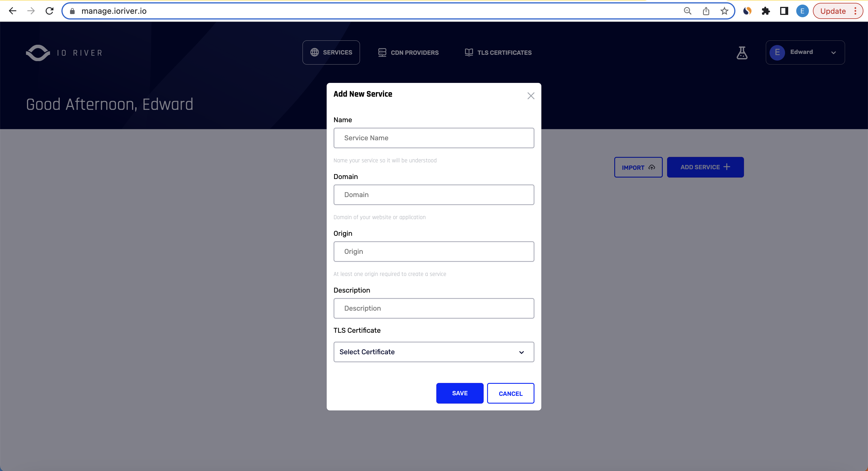This screenshot has height=471, width=868.
Task: Expand the Edward account menu
Action: coord(805,52)
